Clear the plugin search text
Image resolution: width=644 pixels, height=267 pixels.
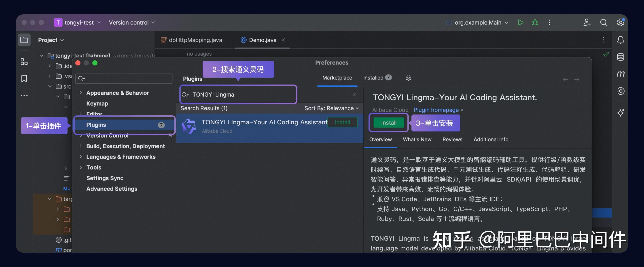(x=354, y=95)
